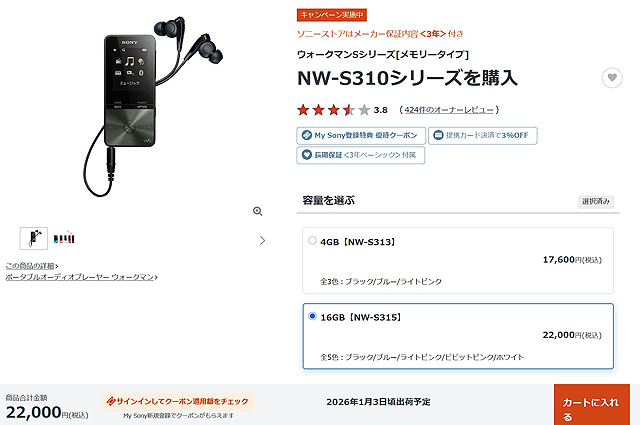Click the long-term warranty shield icon
Screen dimensions: 640x425
click(307, 155)
